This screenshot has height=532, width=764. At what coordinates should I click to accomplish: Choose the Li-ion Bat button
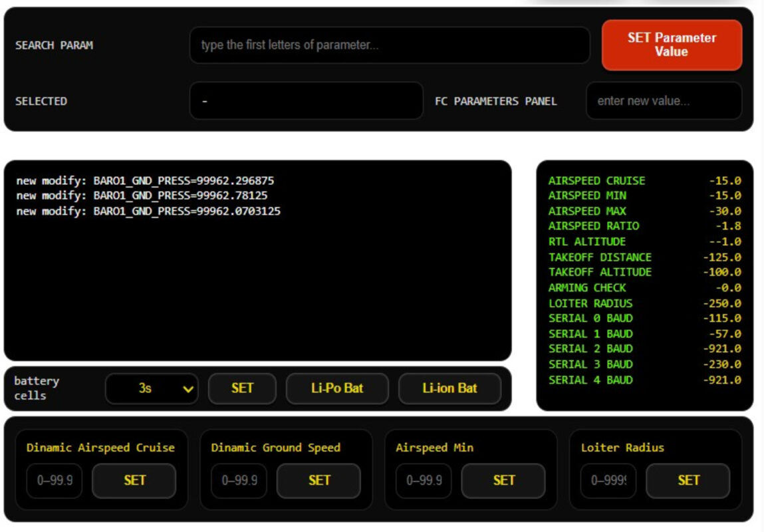[449, 388]
